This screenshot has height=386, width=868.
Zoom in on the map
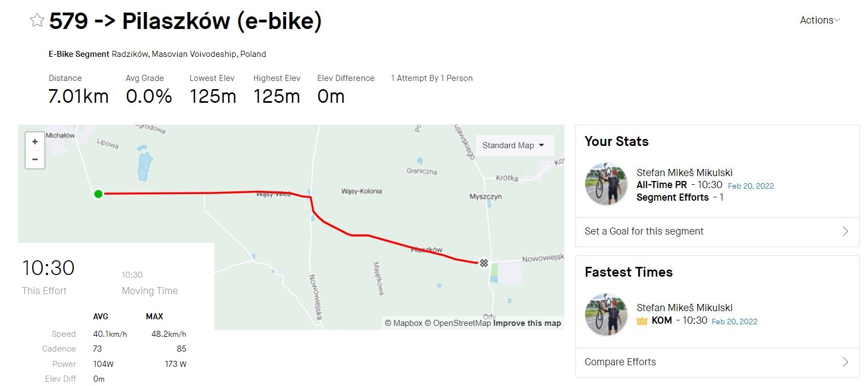pyautogui.click(x=35, y=142)
